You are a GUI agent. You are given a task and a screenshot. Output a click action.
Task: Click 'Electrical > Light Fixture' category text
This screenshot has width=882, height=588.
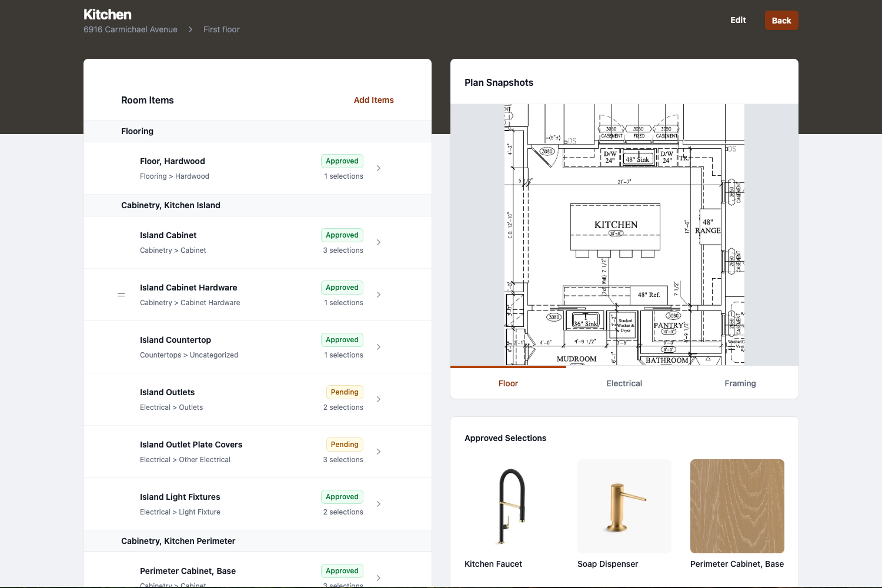tap(180, 512)
